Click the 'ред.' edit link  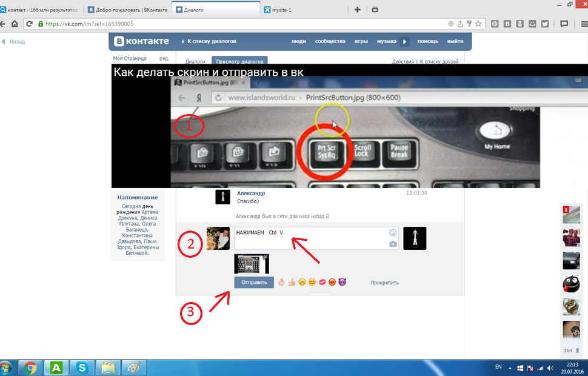tap(164, 58)
